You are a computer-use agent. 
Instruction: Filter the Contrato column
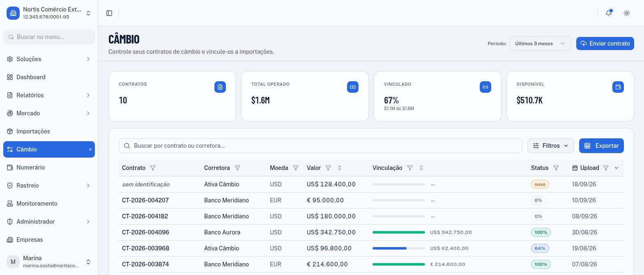153,168
